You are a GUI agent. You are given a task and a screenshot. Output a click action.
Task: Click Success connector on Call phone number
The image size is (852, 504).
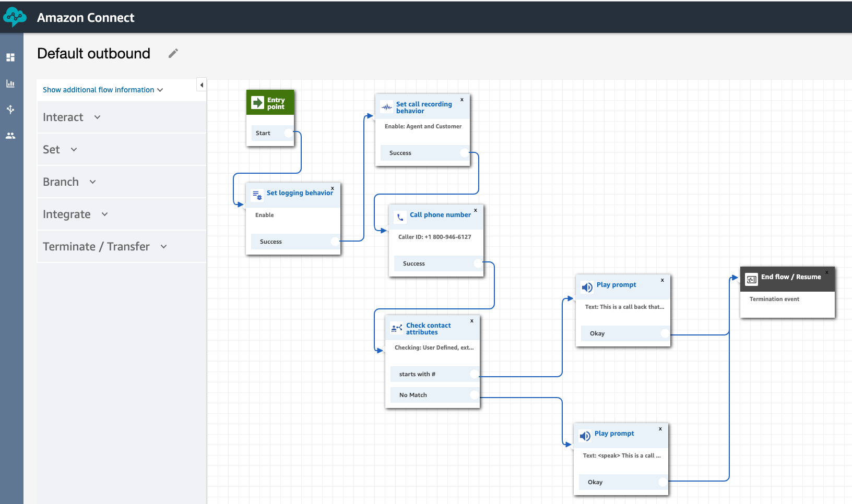tap(478, 263)
